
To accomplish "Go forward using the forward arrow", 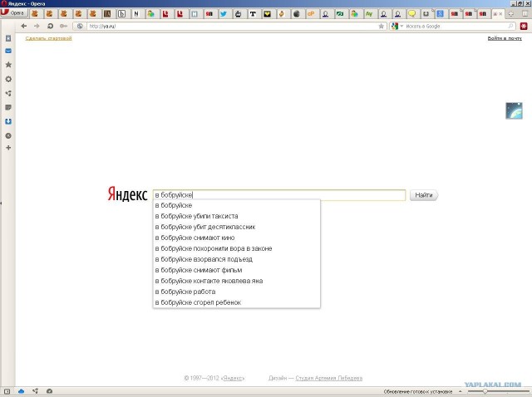I will pos(37,26).
